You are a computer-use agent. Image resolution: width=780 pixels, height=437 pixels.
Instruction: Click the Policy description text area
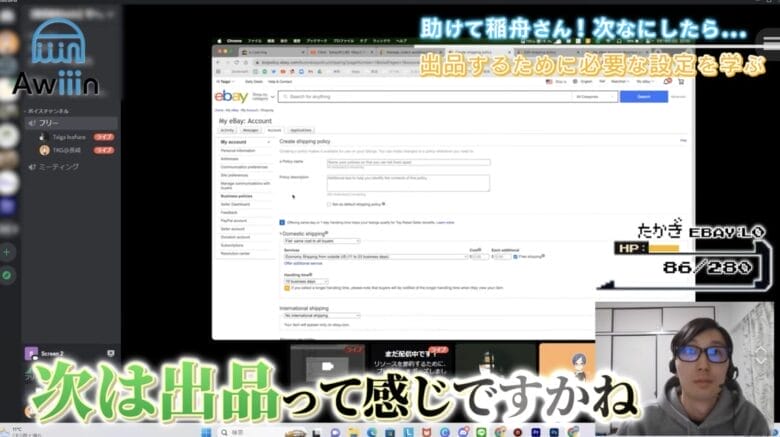pos(408,183)
